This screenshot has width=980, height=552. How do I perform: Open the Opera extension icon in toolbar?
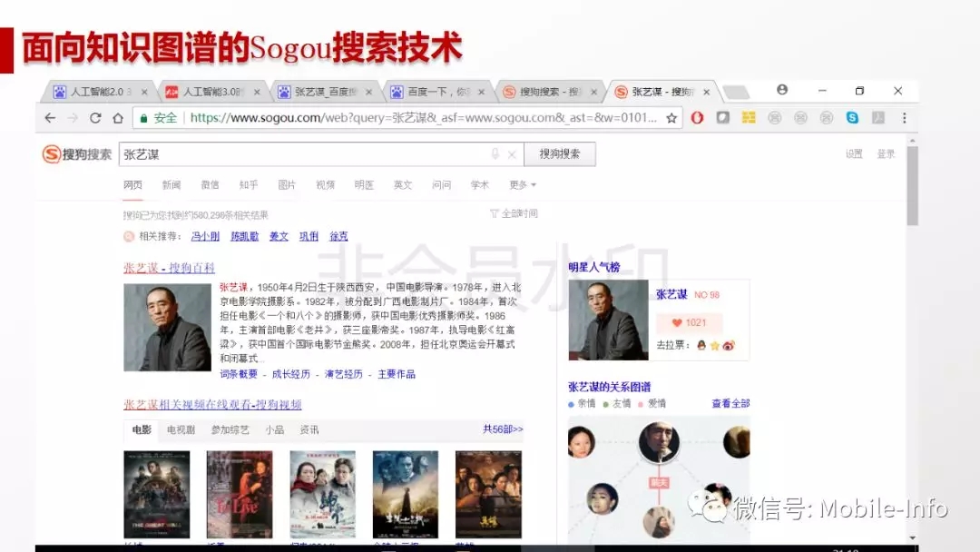point(697,117)
